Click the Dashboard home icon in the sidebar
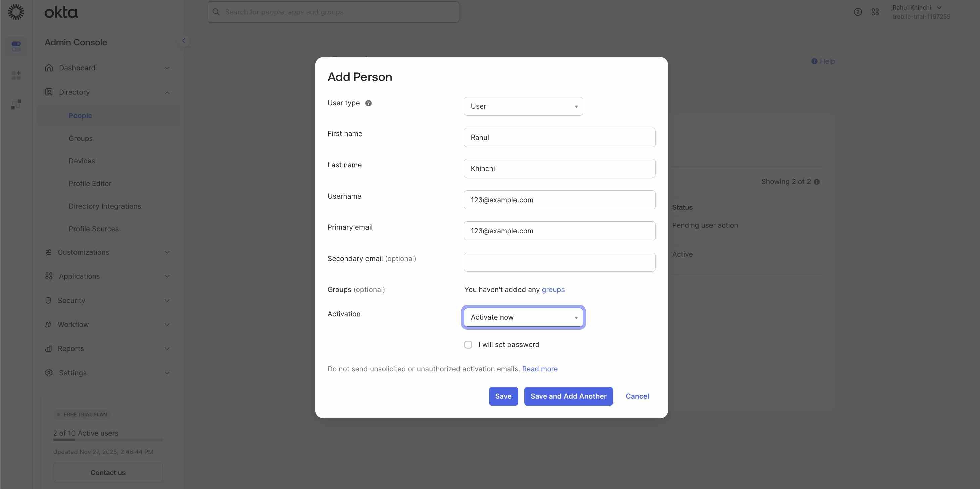This screenshot has height=489, width=980. point(49,68)
